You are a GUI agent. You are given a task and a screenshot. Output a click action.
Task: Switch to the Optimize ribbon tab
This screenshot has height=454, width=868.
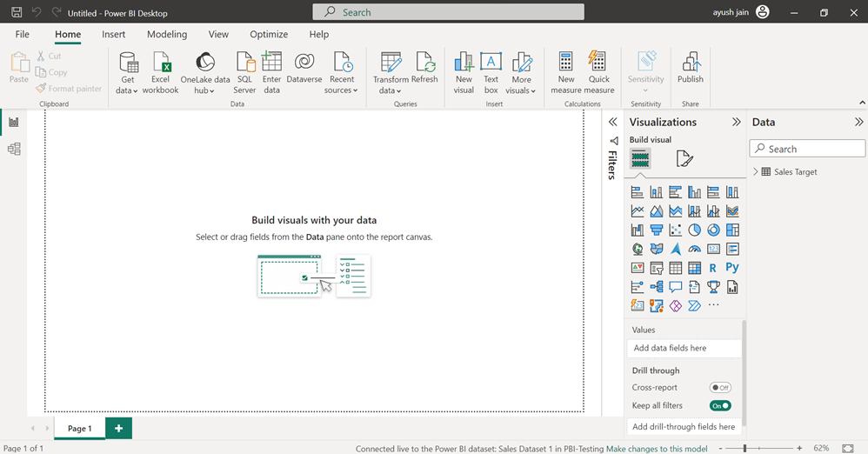(x=269, y=34)
